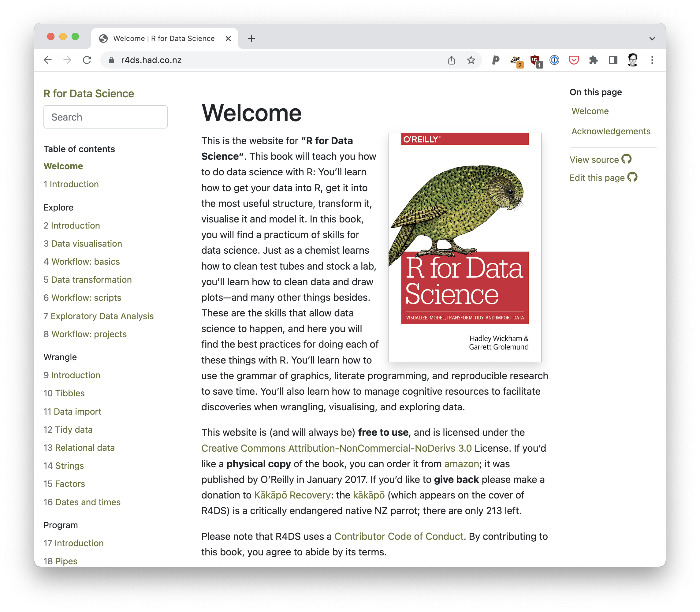The image size is (700, 612).
Task: Open a new tab with plus button
Action: pyautogui.click(x=251, y=39)
